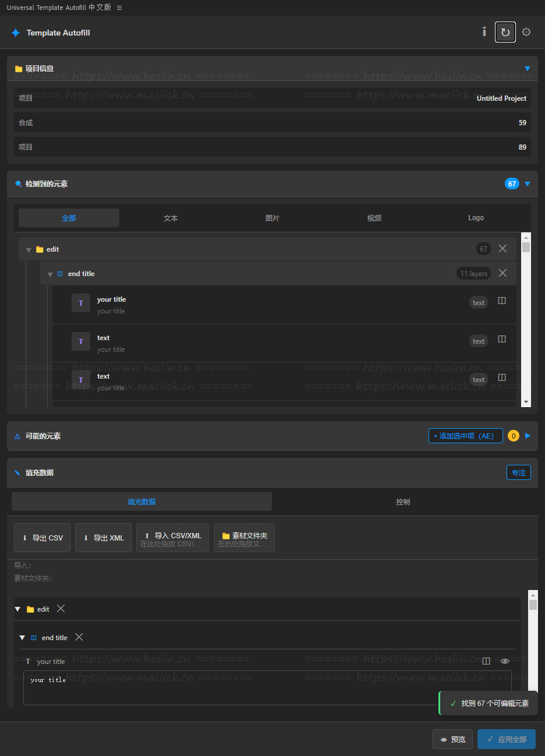Click the T icon of your title layer
545x756 pixels.
[81, 303]
